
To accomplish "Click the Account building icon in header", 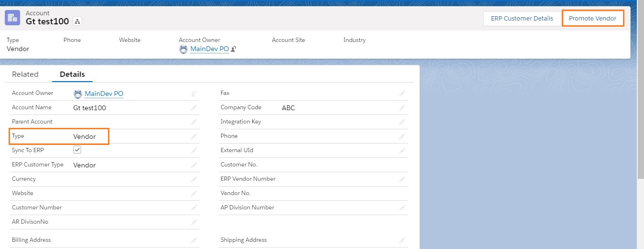I will pyautogui.click(x=12, y=18).
